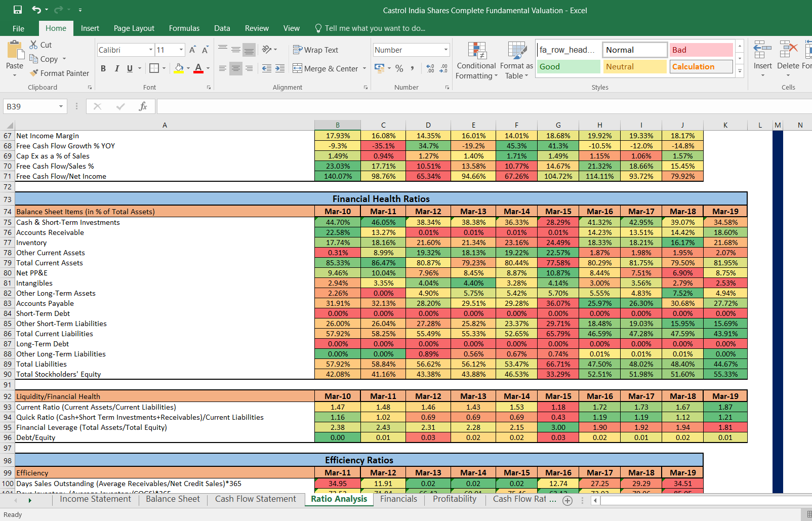The height and width of the screenshot is (521, 812).
Task: Click into the formula bar
Action: (x=483, y=106)
